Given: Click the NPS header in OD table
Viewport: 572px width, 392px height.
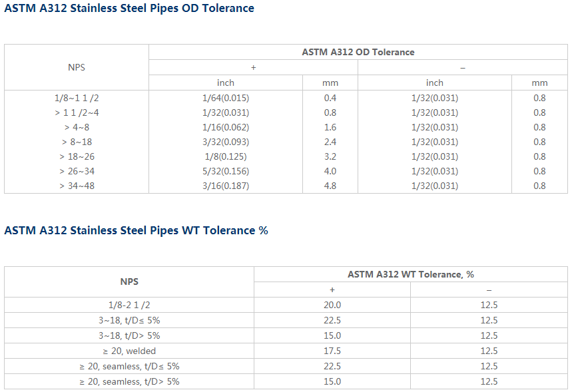Looking at the screenshot, I should pos(77,67).
